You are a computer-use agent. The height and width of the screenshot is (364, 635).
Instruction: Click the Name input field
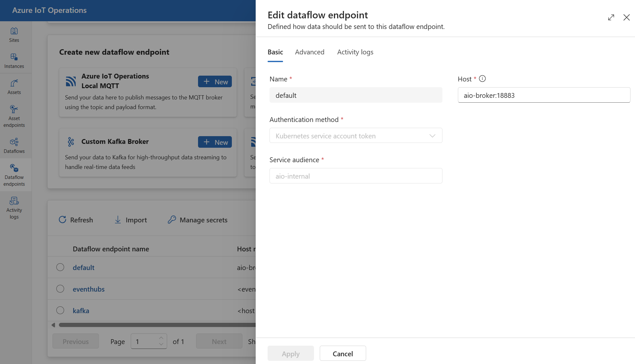click(x=355, y=95)
